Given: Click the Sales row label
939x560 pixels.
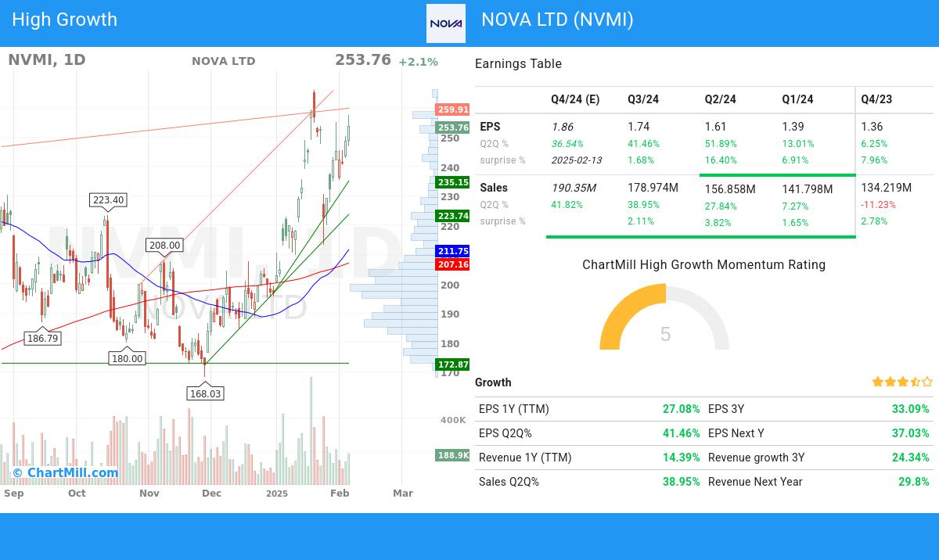Looking at the screenshot, I should coord(494,188).
